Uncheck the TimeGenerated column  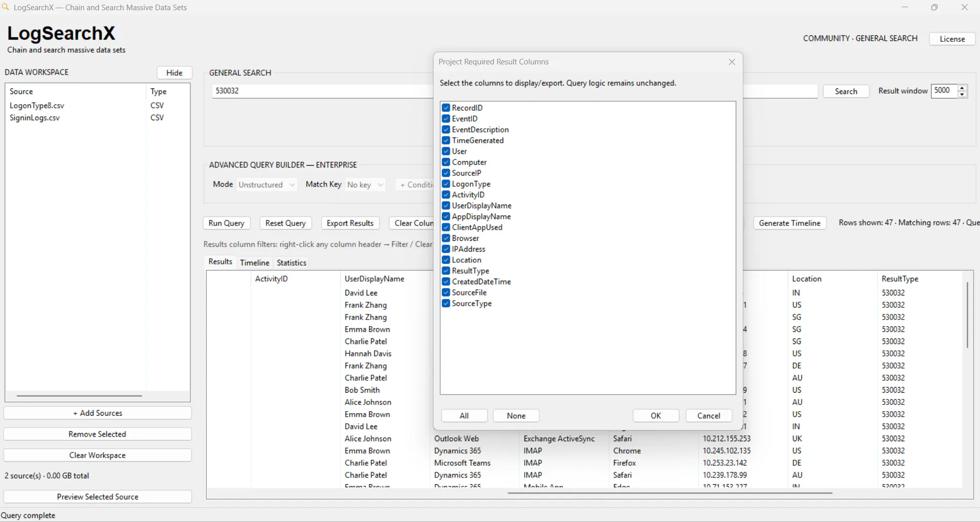point(446,140)
